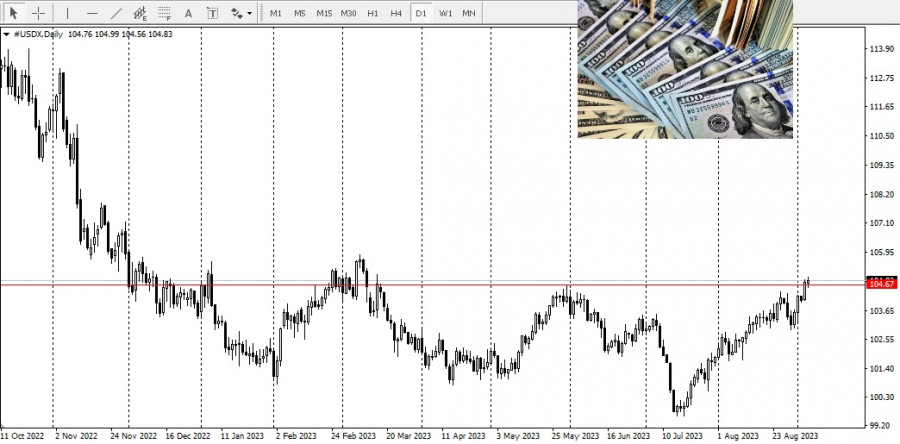Click the dollar bills image overlay
Viewport: 900px width, 444px height.
[685, 69]
